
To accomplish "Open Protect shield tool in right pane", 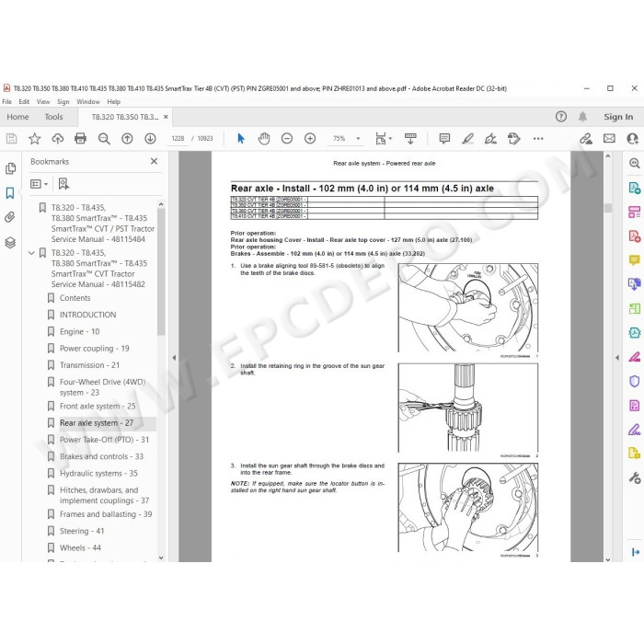I will tap(634, 381).
